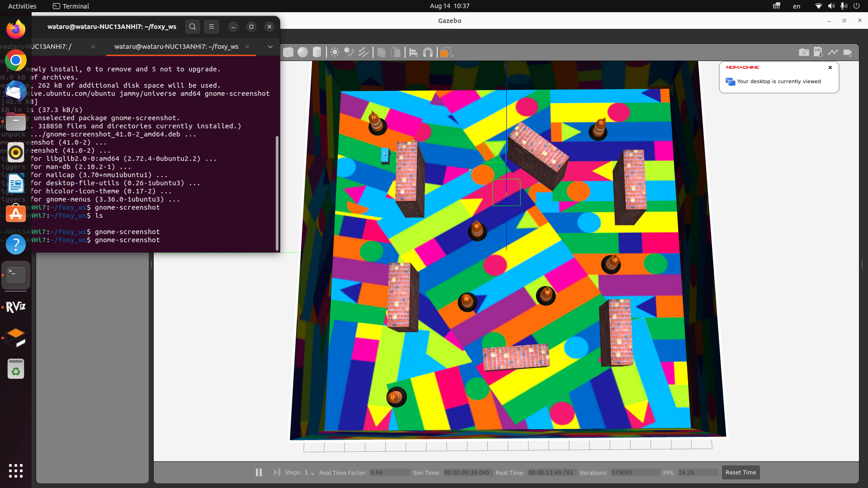Click the Gazebo right panel expand handle
Screen dimensions: 868x488
point(862,264)
